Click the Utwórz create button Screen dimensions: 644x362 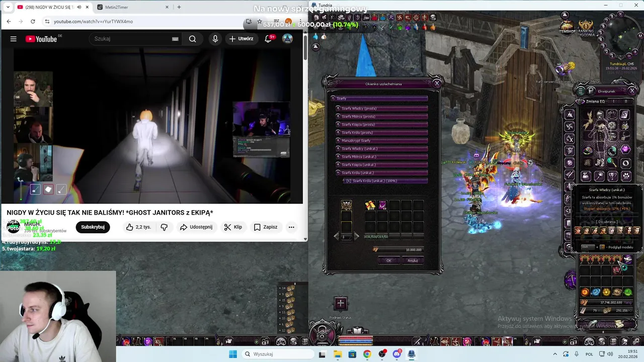coord(241,39)
